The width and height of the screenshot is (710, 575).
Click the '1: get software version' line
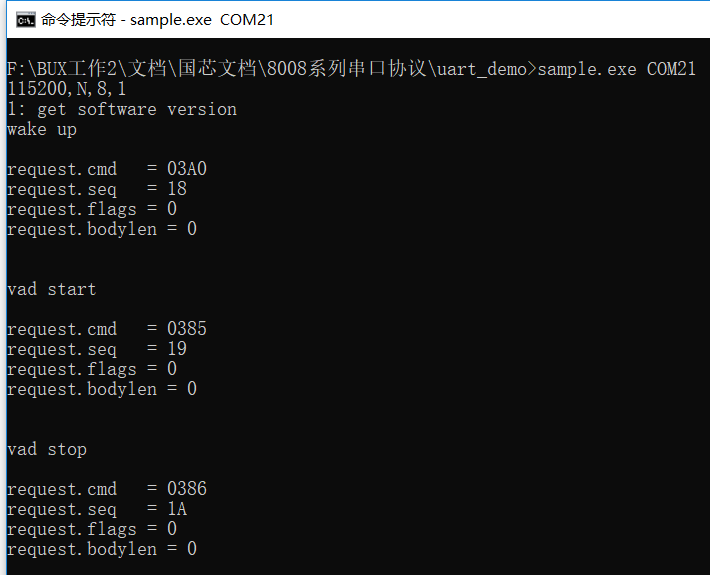[x=122, y=109]
